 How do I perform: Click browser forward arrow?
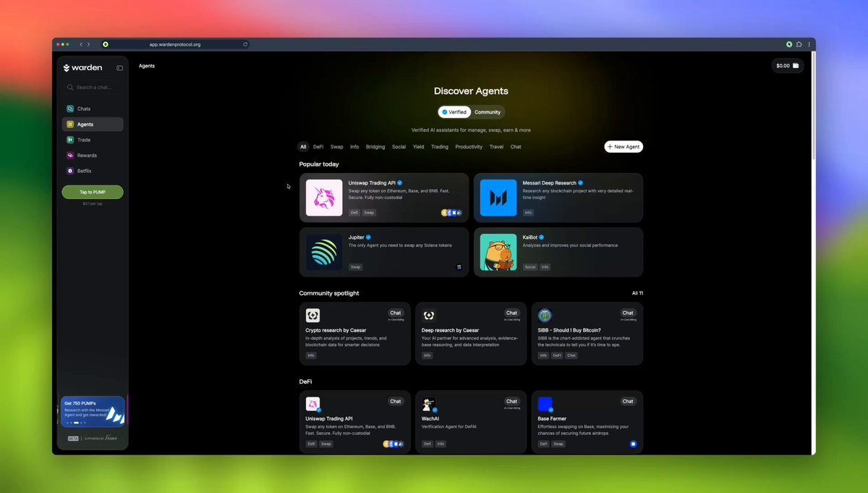click(x=89, y=44)
